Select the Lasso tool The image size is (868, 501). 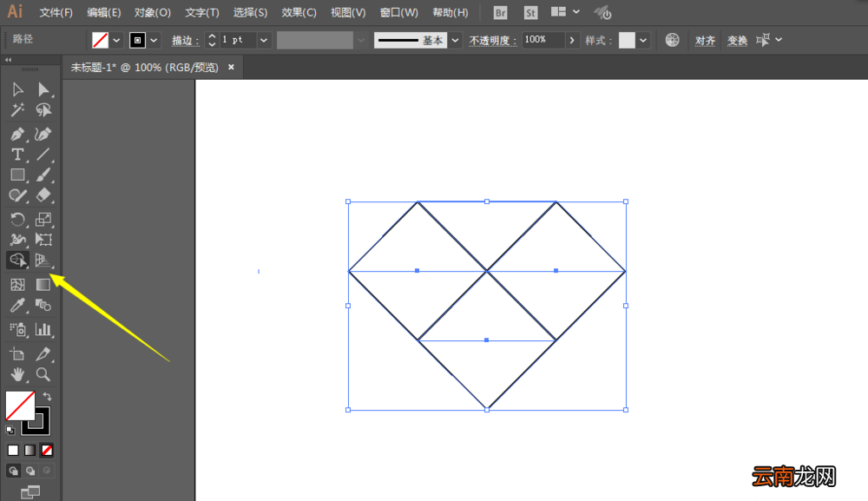coord(43,109)
